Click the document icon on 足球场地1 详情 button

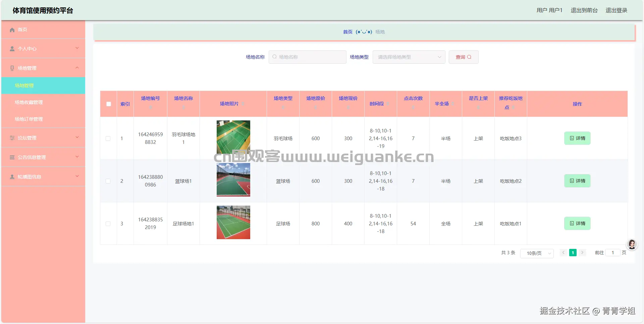(572, 223)
